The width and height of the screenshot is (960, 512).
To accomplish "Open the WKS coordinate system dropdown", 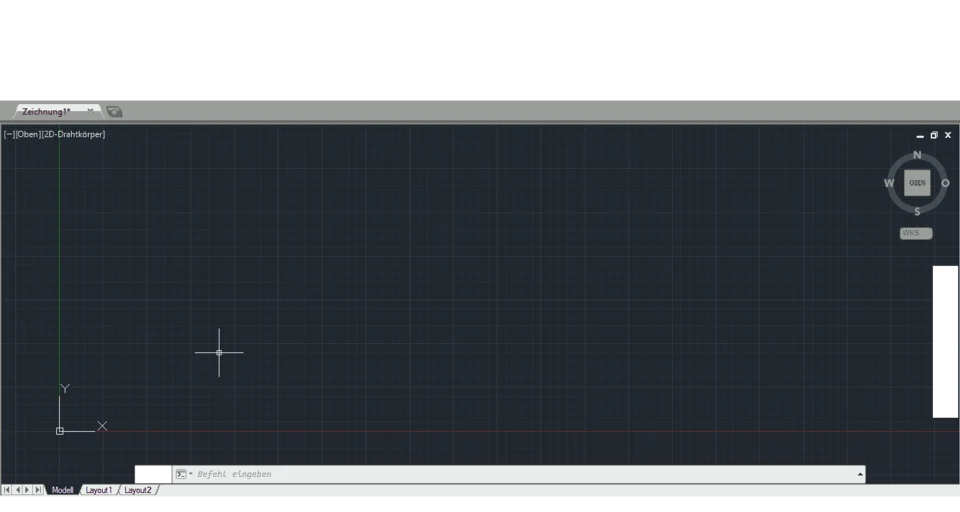I will 916,233.
